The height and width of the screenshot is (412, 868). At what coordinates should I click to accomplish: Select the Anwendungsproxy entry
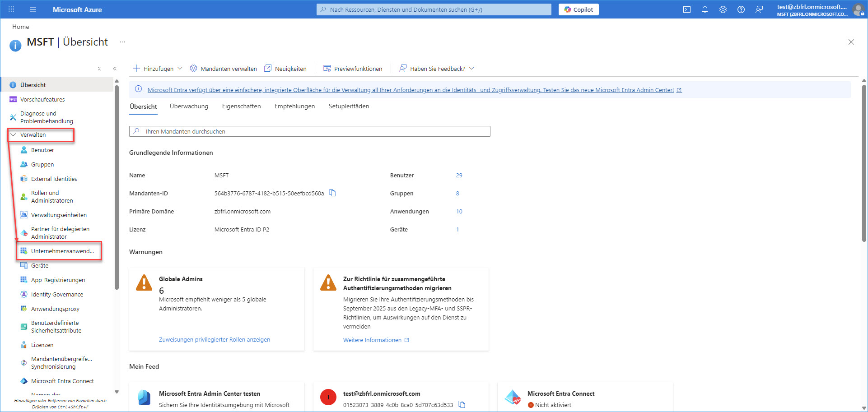(54, 309)
